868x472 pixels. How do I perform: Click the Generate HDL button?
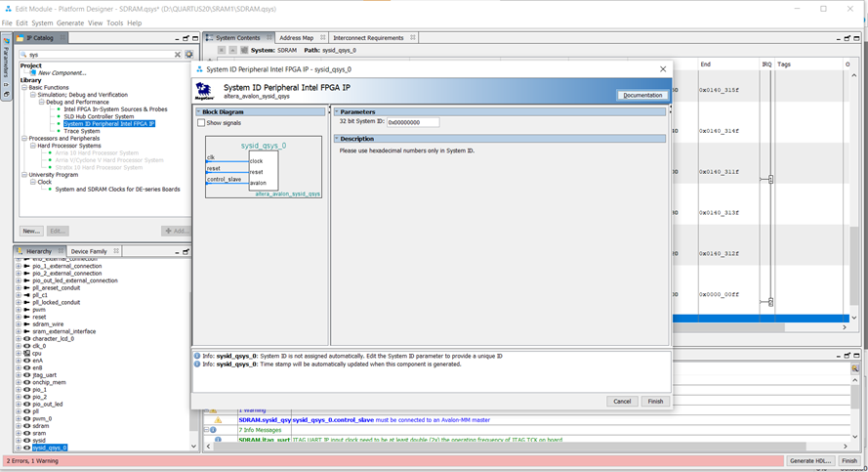810,460
